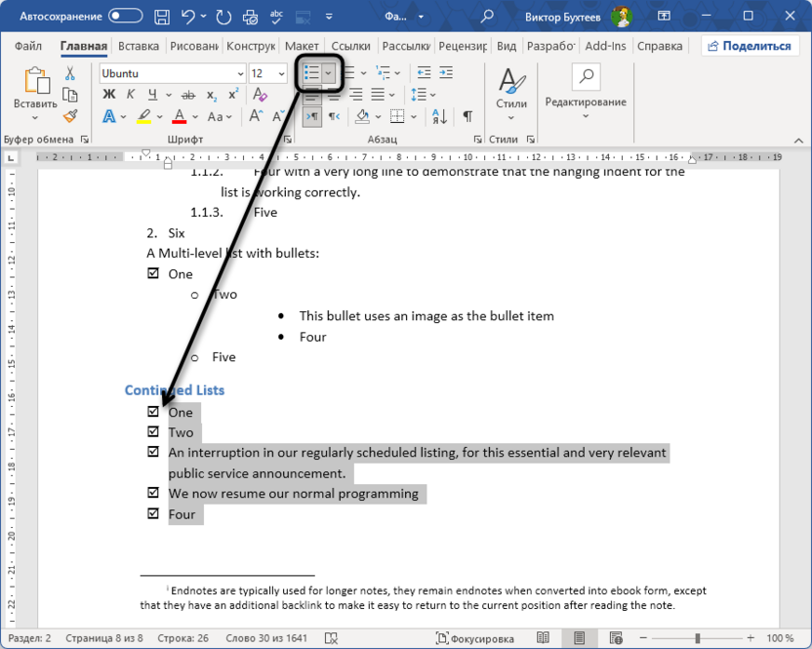Click the Страница 8 из 8 indicator

coord(104,638)
